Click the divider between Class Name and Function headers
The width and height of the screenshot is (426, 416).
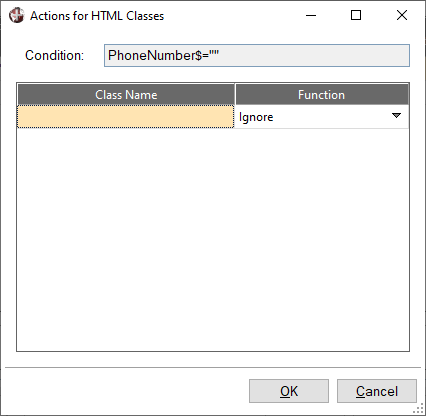pyautogui.click(x=235, y=95)
